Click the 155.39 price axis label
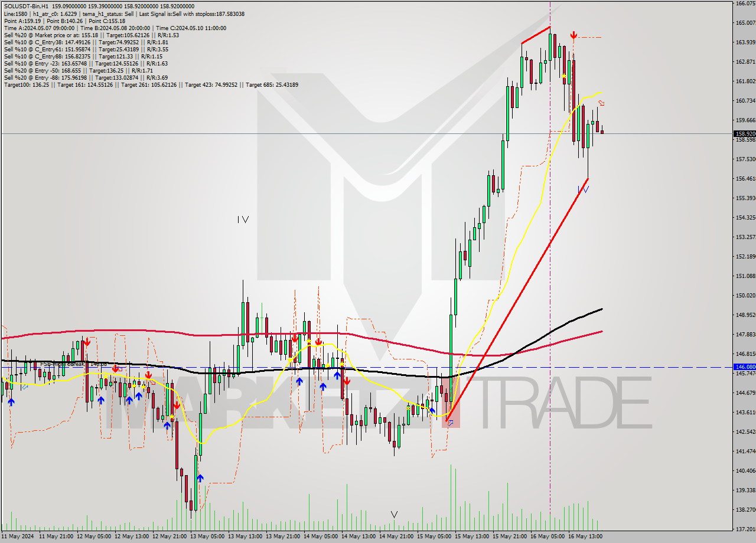 click(745, 198)
